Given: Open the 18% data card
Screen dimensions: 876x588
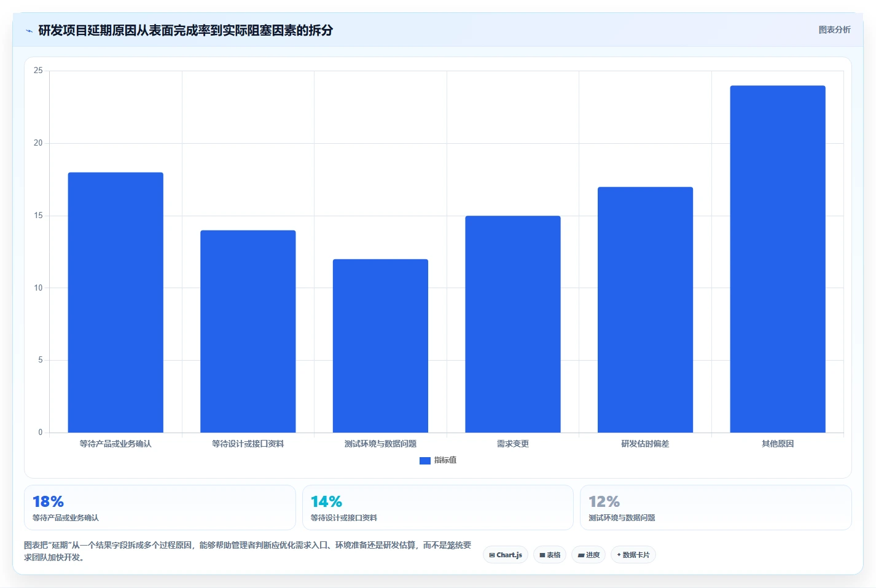Looking at the screenshot, I should tap(160, 508).
